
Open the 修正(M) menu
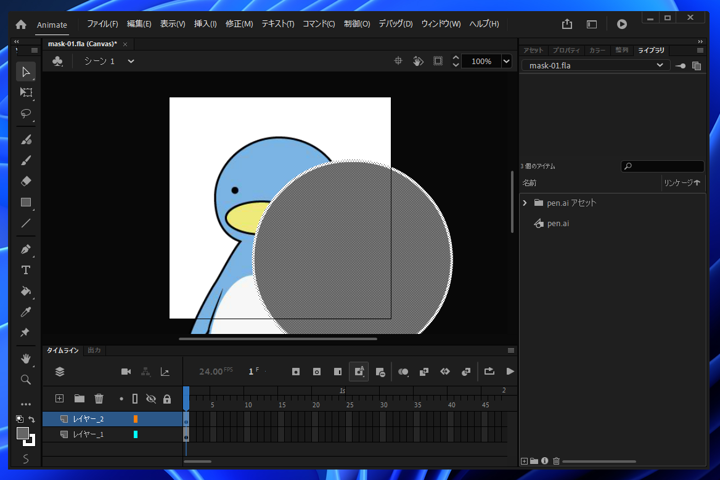(x=239, y=24)
